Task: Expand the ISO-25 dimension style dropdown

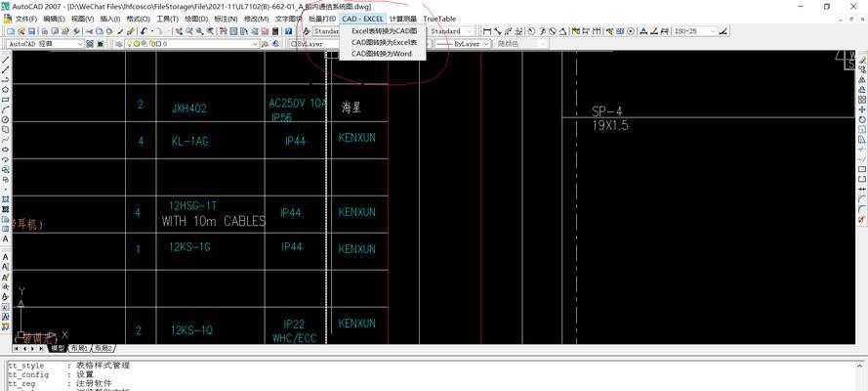Action: [714, 31]
